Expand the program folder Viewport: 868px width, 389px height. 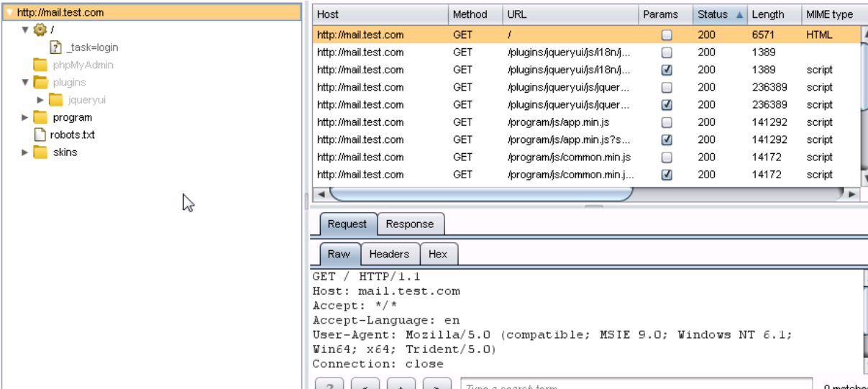tap(25, 117)
